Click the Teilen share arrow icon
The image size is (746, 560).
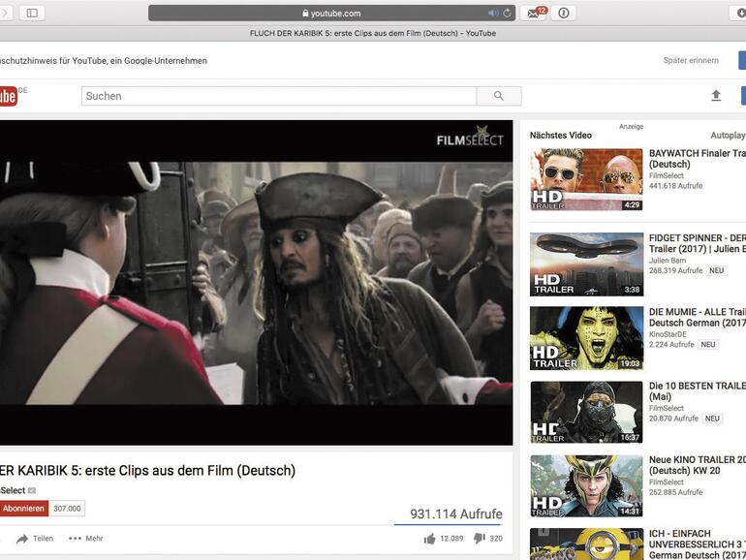(22, 539)
